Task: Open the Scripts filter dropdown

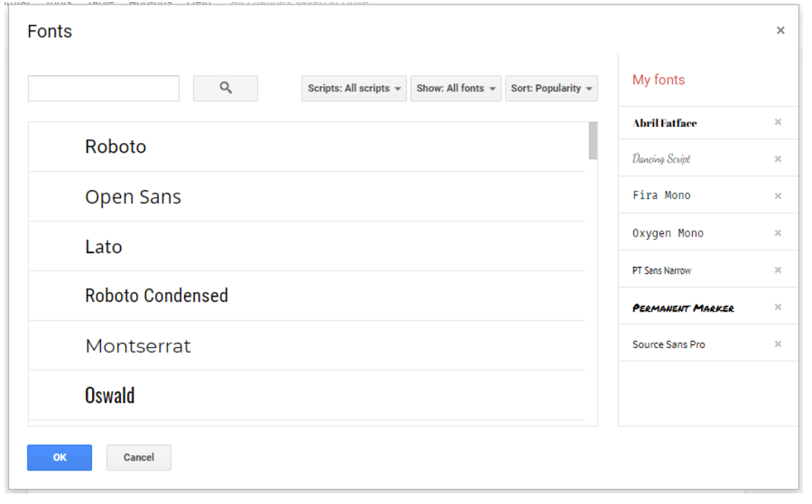Action: tap(354, 88)
